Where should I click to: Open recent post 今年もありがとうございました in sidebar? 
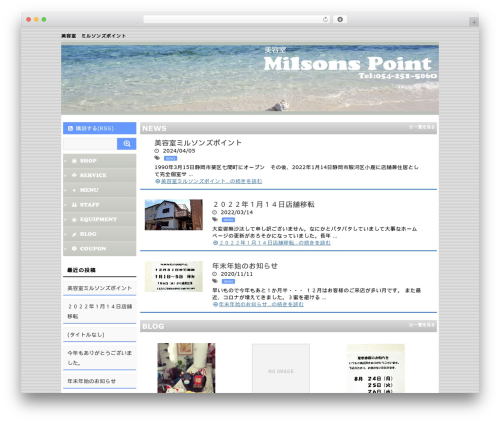(100, 357)
